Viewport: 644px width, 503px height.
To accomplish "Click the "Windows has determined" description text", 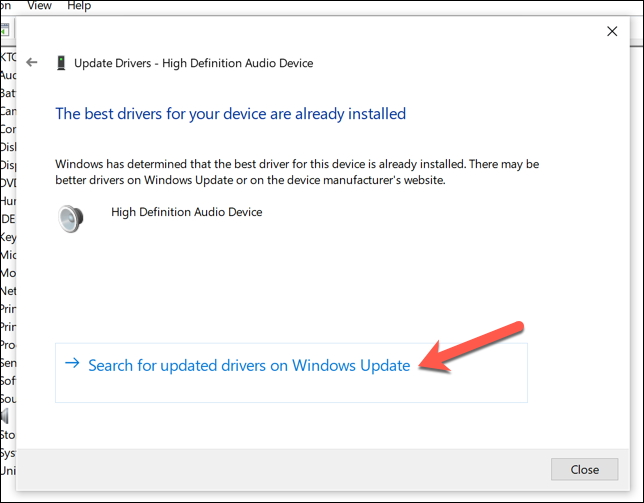I will pyautogui.click(x=297, y=172).
